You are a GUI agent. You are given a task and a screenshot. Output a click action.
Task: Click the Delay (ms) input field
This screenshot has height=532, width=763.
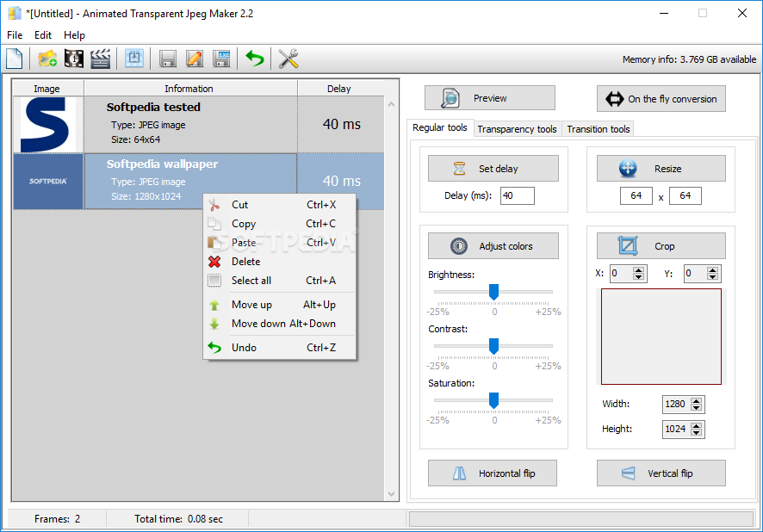pyautogui.click(x=517, y=195)
